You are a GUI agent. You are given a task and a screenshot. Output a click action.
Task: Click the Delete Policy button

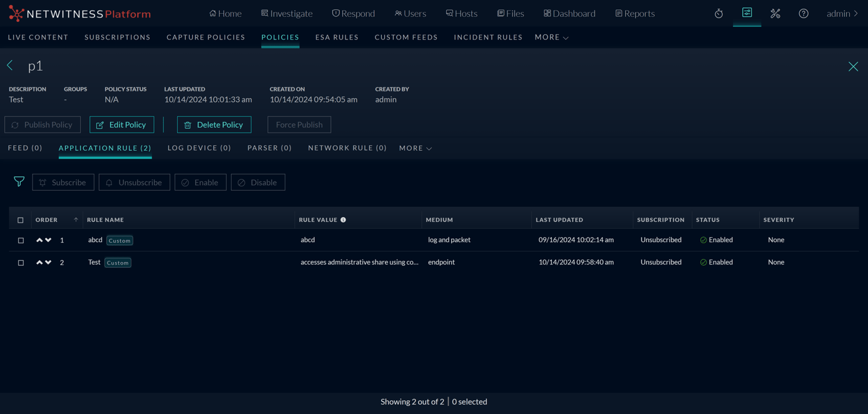click(214, 124)
